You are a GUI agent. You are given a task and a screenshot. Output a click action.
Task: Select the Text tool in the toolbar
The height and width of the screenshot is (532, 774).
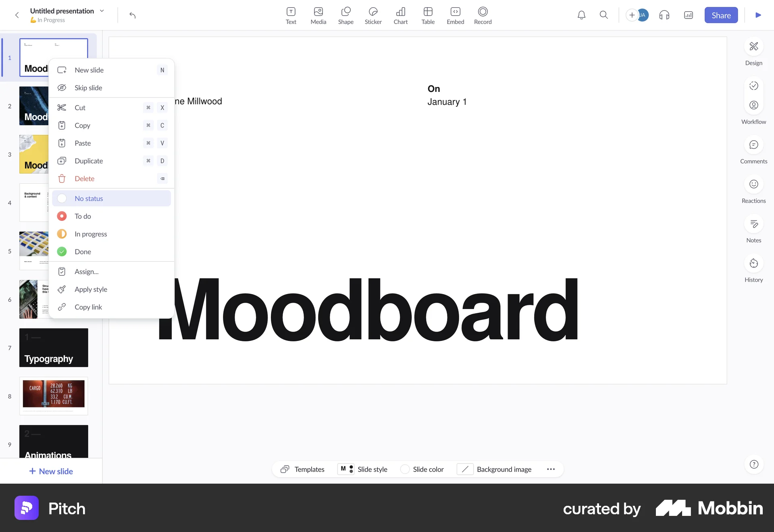click(x=291, y=15)
